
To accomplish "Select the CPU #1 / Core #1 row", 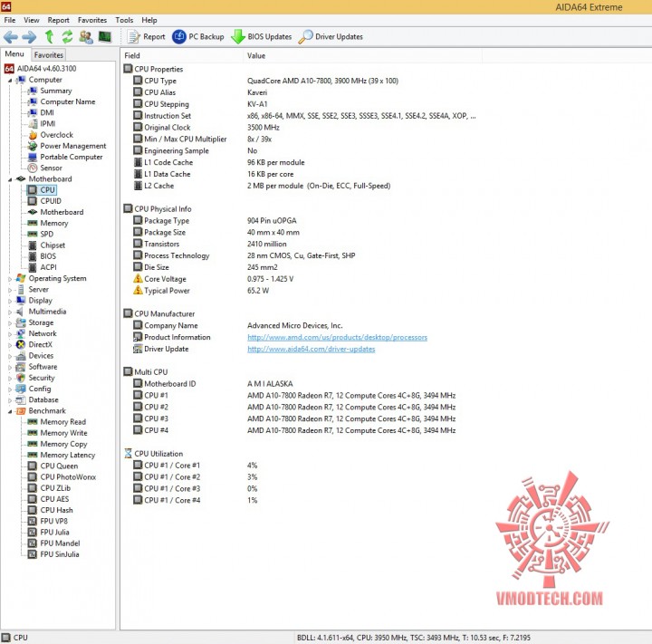I will [196, 466].
